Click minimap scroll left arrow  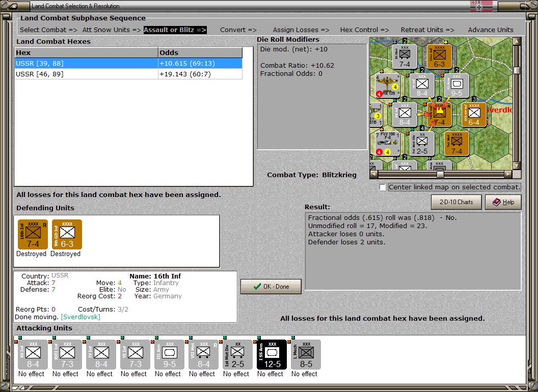[374, 174]
